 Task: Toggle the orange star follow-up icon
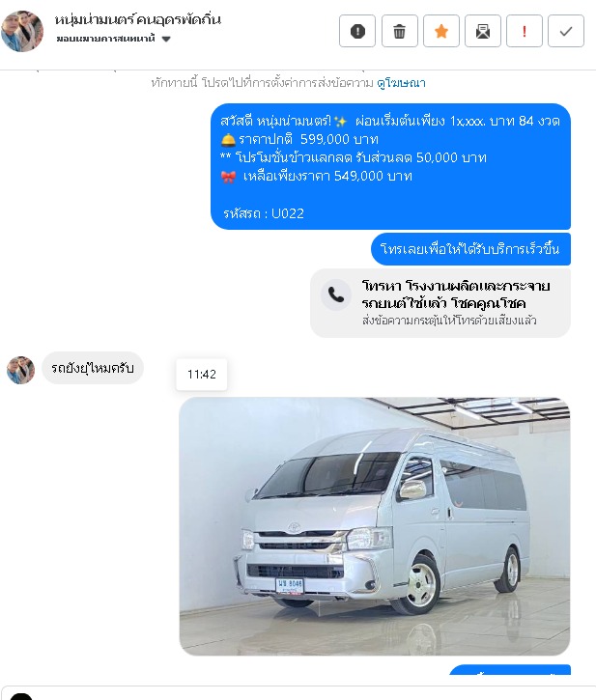[441, 31]
